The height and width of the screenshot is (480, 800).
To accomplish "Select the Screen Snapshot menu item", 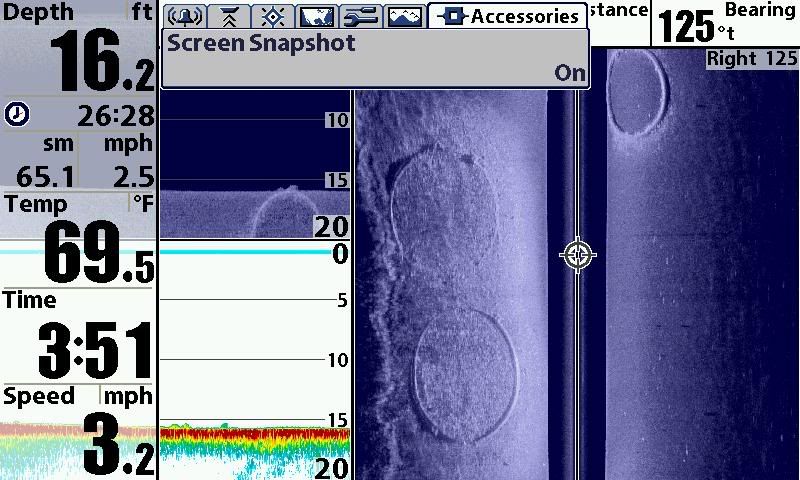I will point(376,58).
